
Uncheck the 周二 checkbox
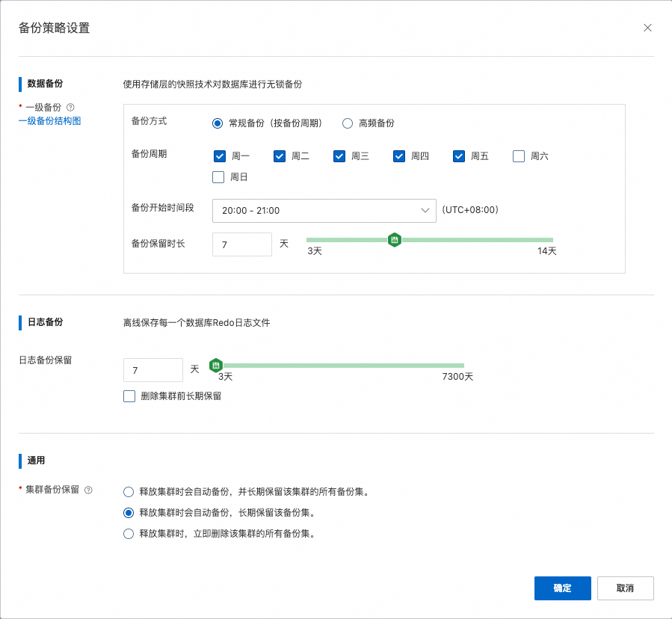[280, 156]
